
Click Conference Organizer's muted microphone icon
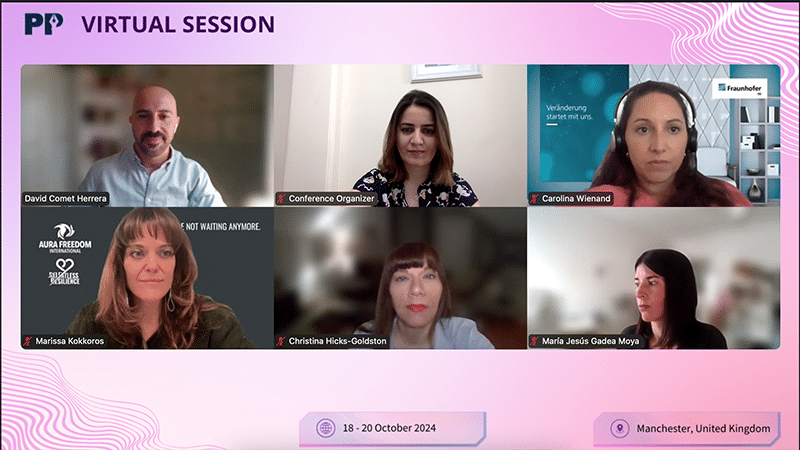(x=281, y=198)
